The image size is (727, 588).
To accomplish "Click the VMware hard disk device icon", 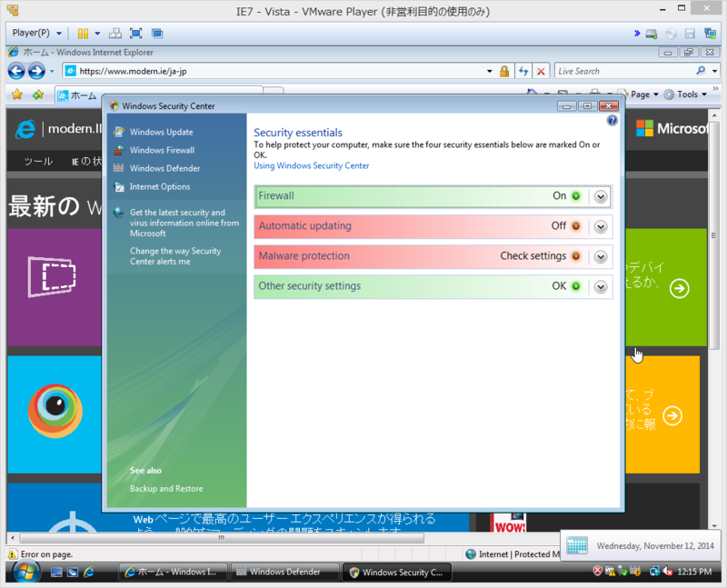I will [x=652, y=34].
